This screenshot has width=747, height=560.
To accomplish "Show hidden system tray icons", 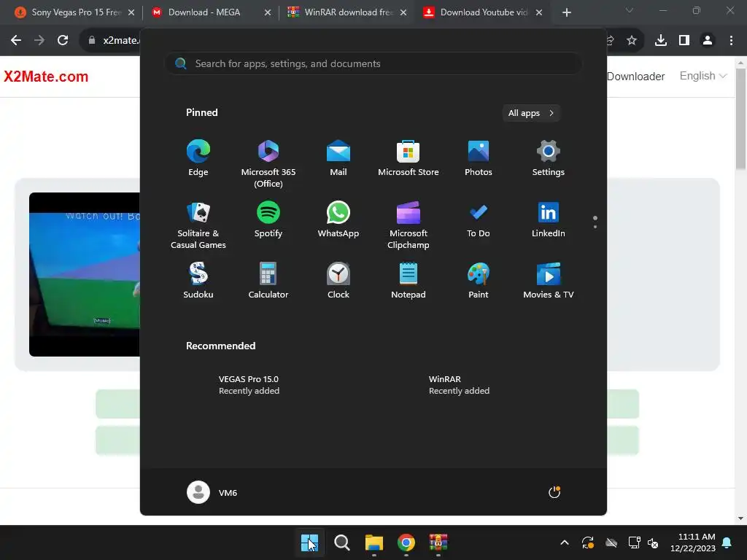I will click(x=565, y=542).
